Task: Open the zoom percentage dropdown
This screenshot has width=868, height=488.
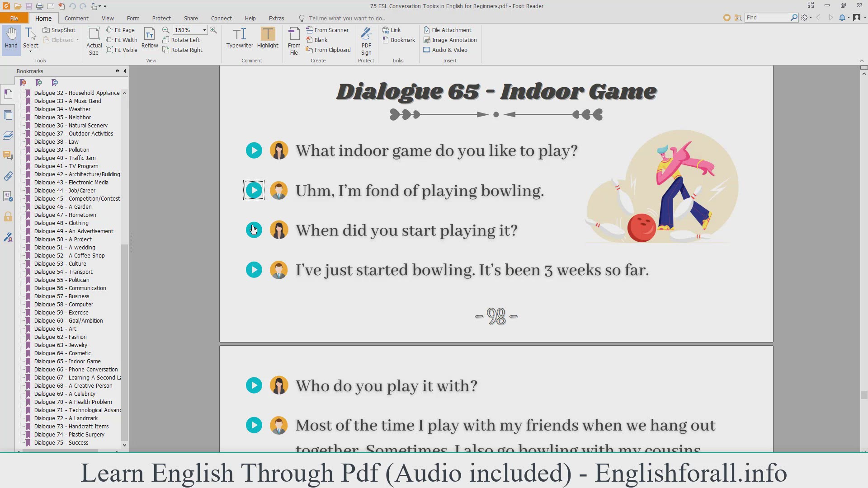Action: (204, 30)
